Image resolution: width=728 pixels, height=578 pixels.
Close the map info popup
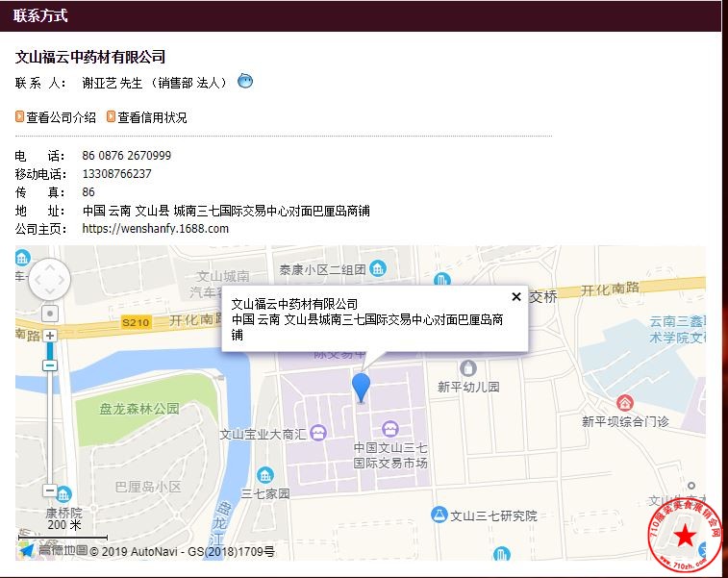(516, 296)
